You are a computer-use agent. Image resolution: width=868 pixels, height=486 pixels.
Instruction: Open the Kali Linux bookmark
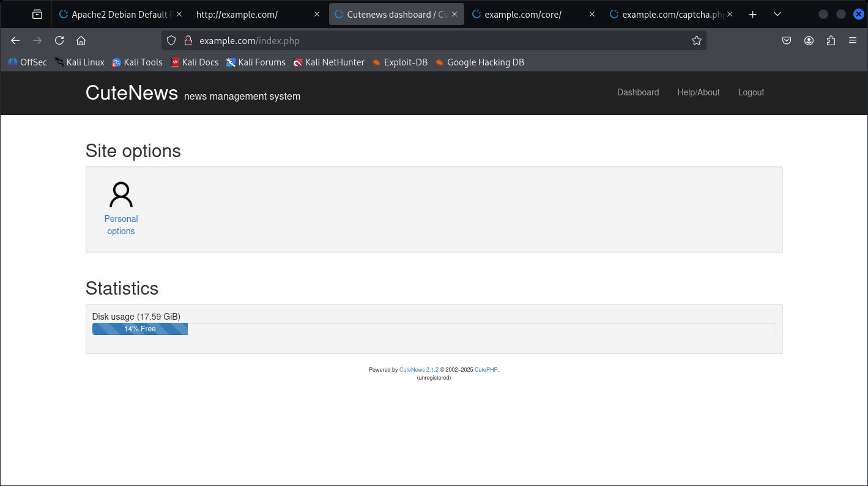click(80, 62)
